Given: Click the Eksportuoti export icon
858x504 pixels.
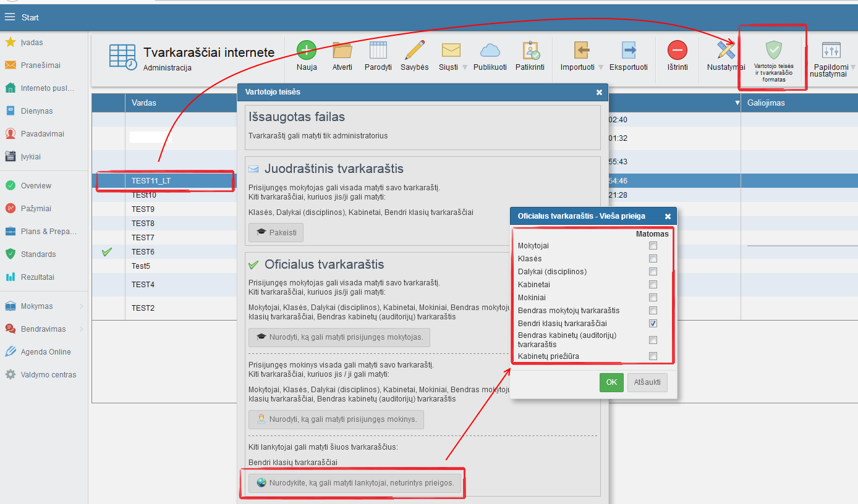Looking at the screenshot, I should (x=629, y=51).
